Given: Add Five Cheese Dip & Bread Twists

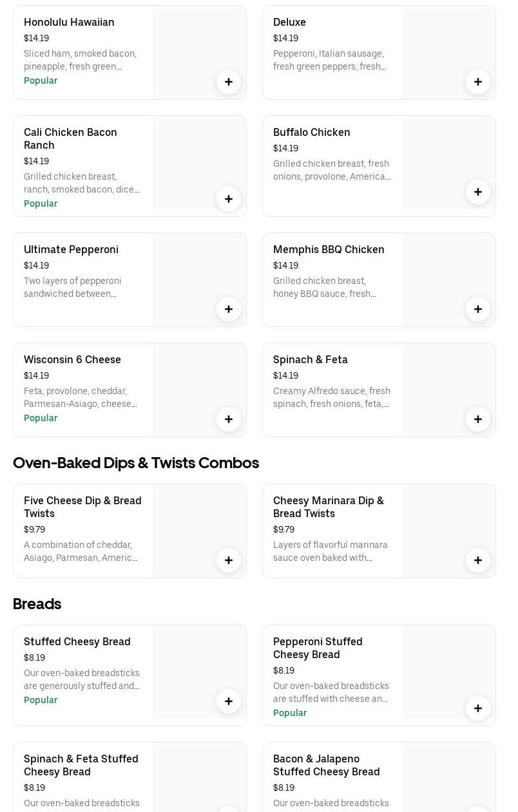Looking at the screenshot, I should (x=229, y=560).
